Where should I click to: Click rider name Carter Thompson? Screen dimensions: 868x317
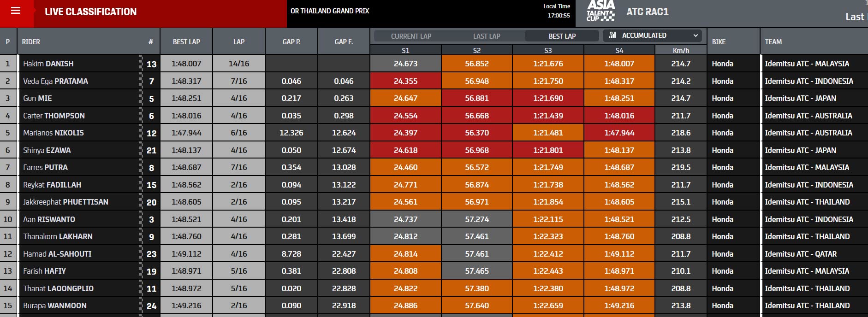point(54,116)
